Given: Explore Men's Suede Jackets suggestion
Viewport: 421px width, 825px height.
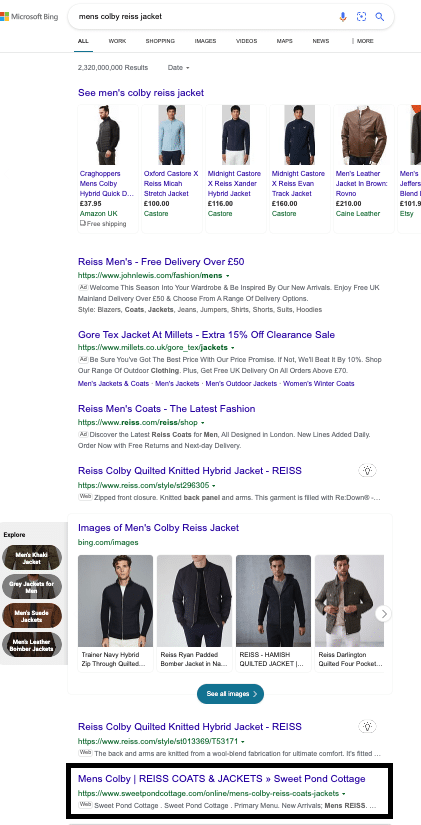Looking at the screenshot, I should pos(32,616).
